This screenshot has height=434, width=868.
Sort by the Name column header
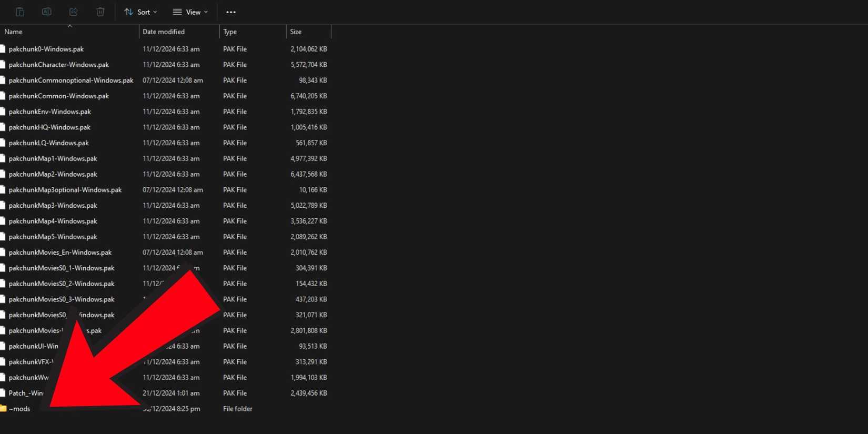point(14,32)
